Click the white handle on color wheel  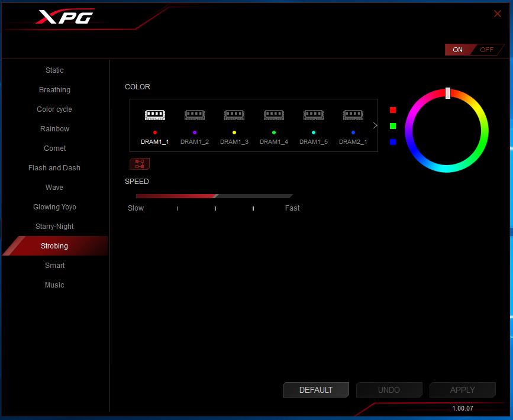[x=448, y=93]
